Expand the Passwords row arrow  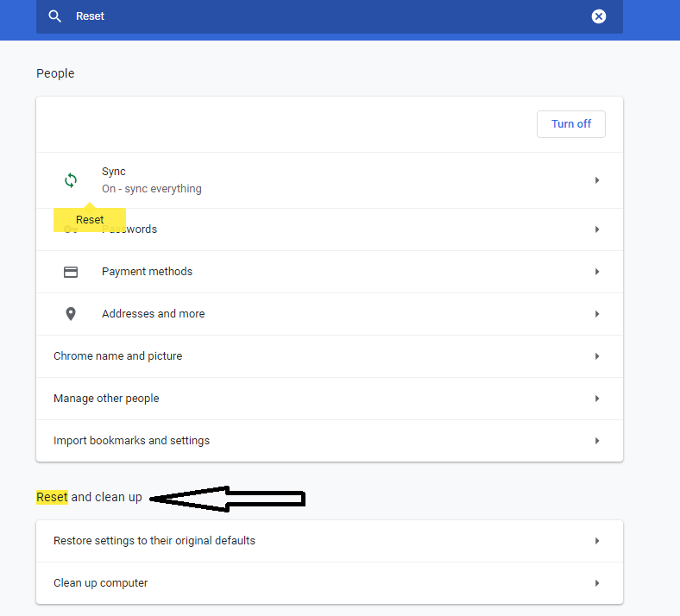point(596,229)
